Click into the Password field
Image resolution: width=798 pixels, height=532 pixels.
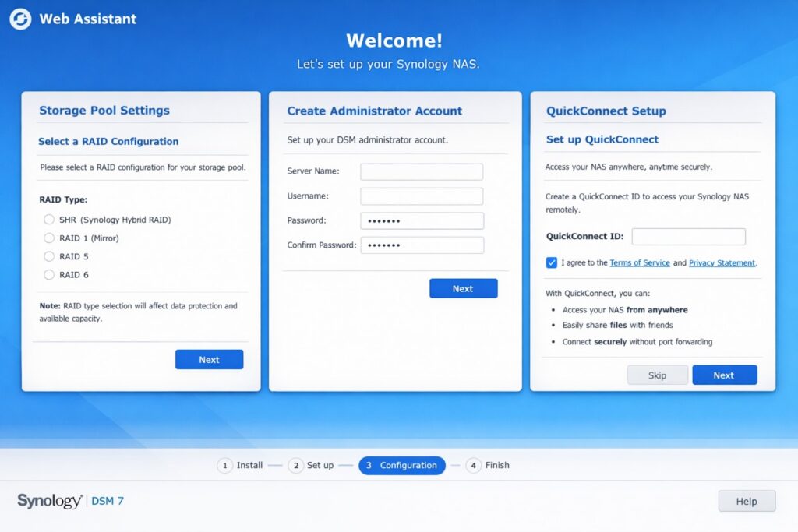coord(422,220)
